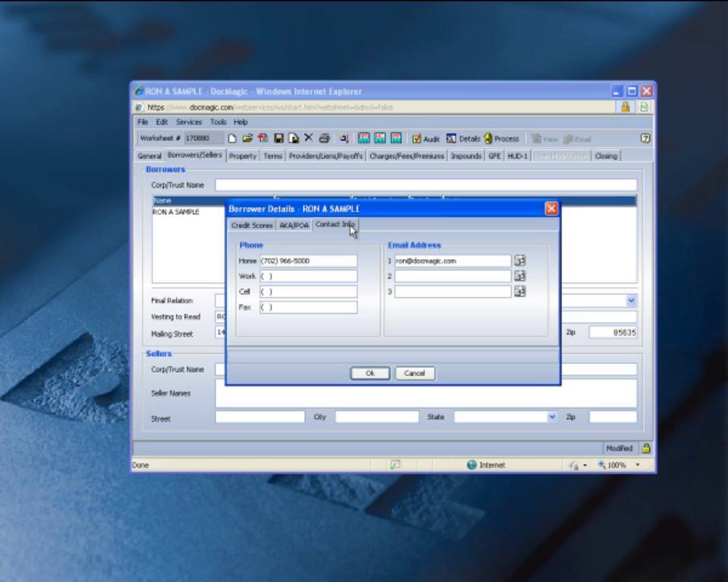Click the Open folder toolbar icon

click(248, 138)
